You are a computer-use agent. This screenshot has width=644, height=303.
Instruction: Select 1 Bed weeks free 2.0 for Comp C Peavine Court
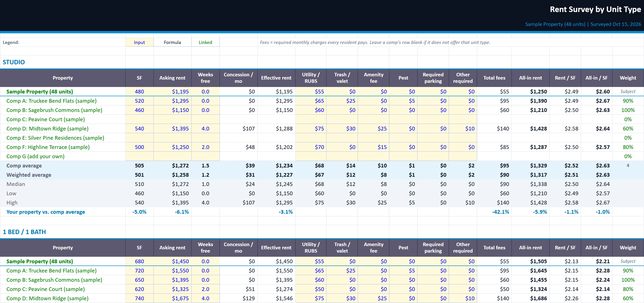(206, 289)
